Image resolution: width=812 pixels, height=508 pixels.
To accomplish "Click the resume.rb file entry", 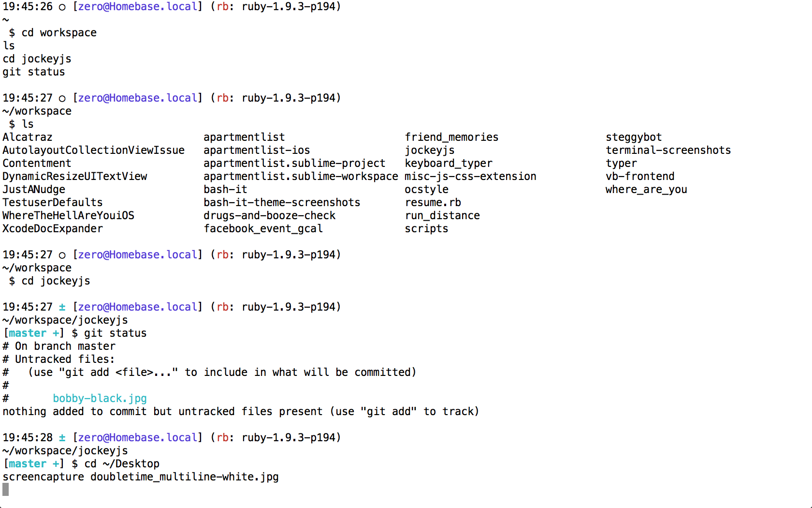I will (433, 202).
